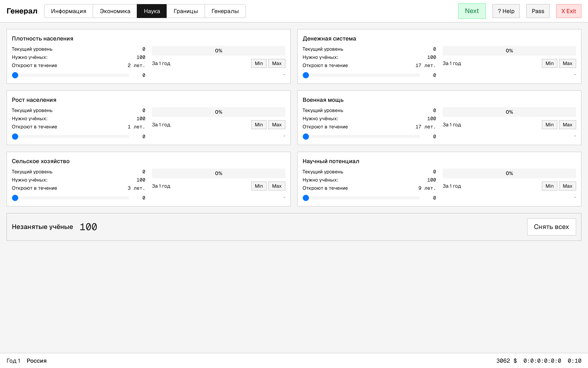The height and width of the screenshot is (368, 588).
Task: Click the Сельское хозяйство heading
Action: 41,161
